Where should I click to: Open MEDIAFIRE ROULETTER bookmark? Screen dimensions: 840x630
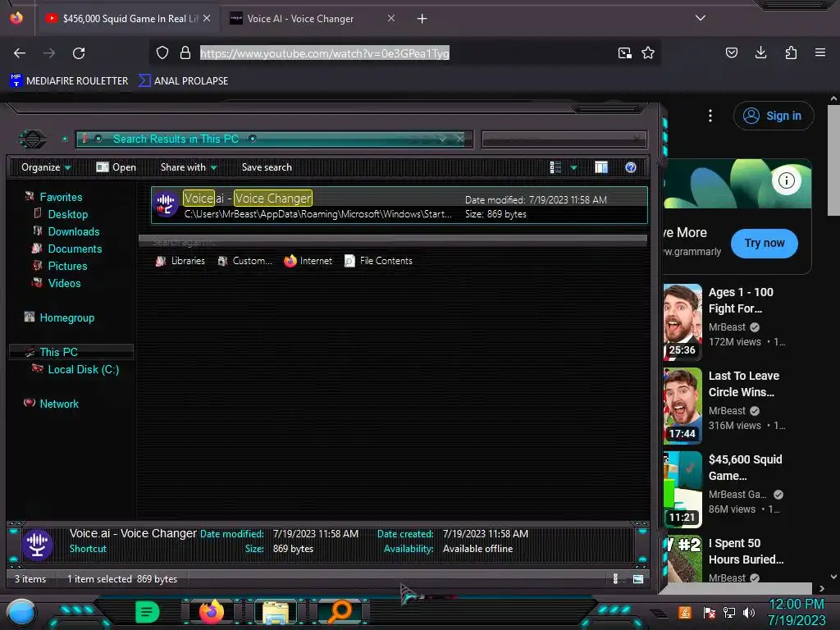[69, 81]
